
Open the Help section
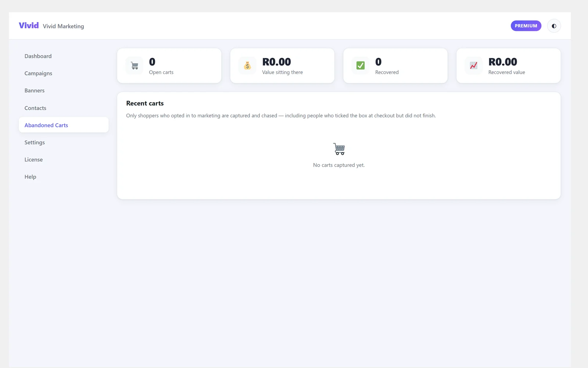point(64,177)
